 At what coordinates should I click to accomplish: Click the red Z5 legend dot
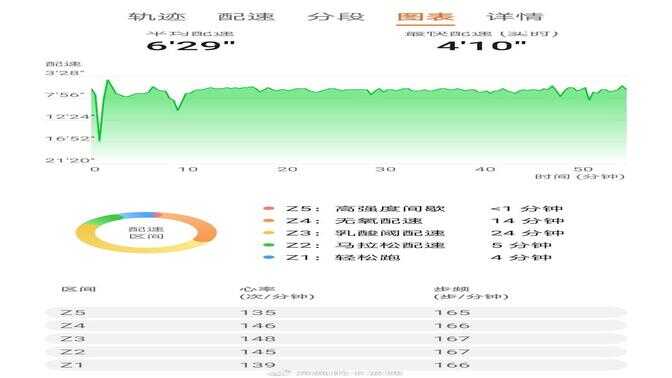[x=269, y=209]
